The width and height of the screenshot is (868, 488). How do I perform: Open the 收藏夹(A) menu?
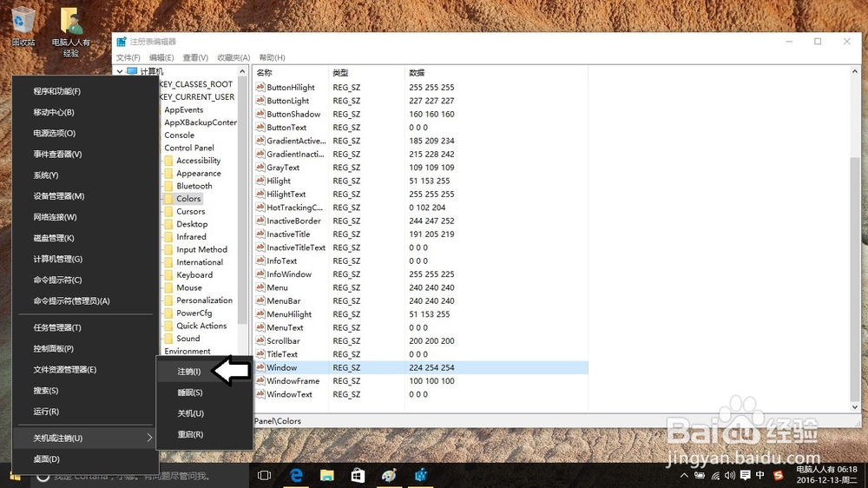point(233,57)
